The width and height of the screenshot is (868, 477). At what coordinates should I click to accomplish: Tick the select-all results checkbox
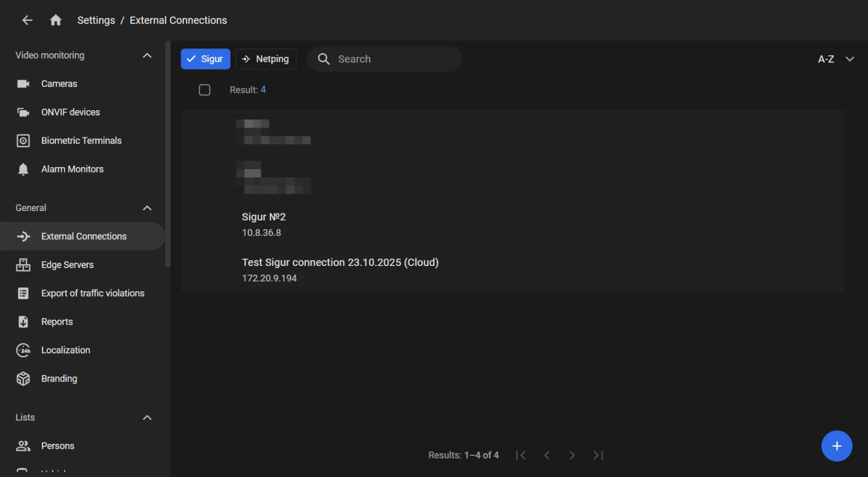pyautogui.click(x=205, y=90)
